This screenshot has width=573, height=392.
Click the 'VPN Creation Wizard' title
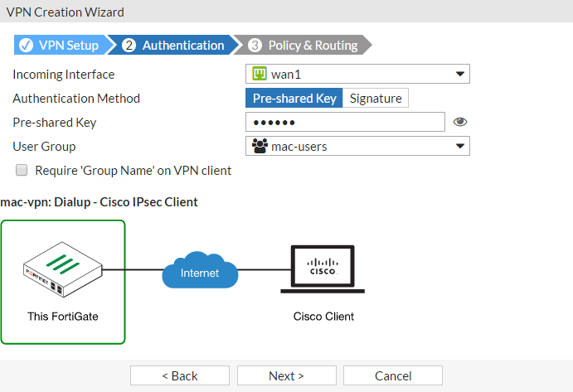(65, 12)
